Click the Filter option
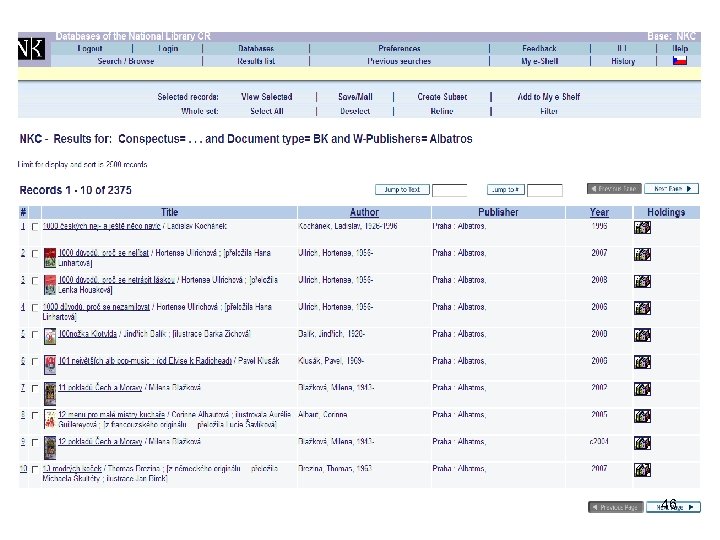Screen dimensions: 720x540 click(x=549, y=111)
